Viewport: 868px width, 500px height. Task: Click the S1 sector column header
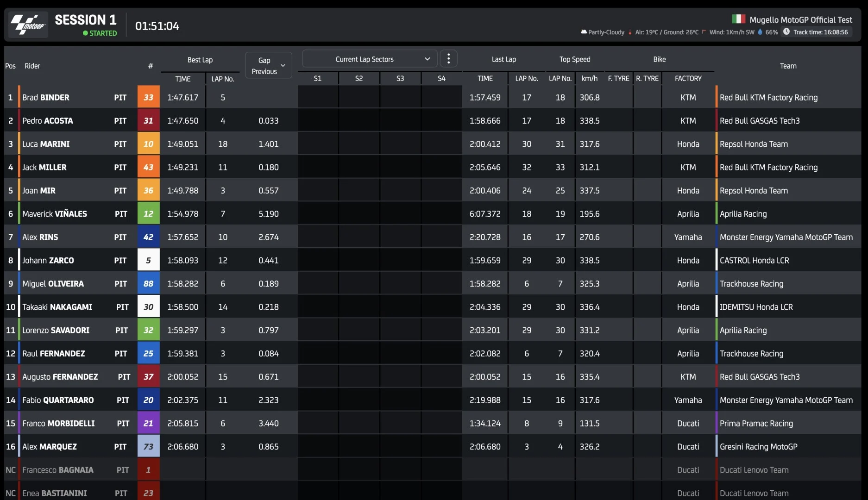(x=317, y=78)
